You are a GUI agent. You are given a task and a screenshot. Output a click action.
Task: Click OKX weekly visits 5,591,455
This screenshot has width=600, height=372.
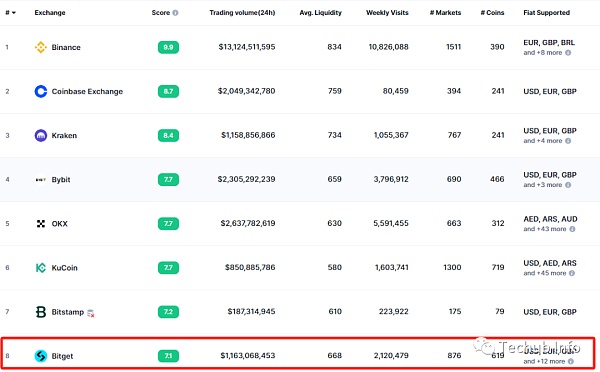tap(391, 223)
